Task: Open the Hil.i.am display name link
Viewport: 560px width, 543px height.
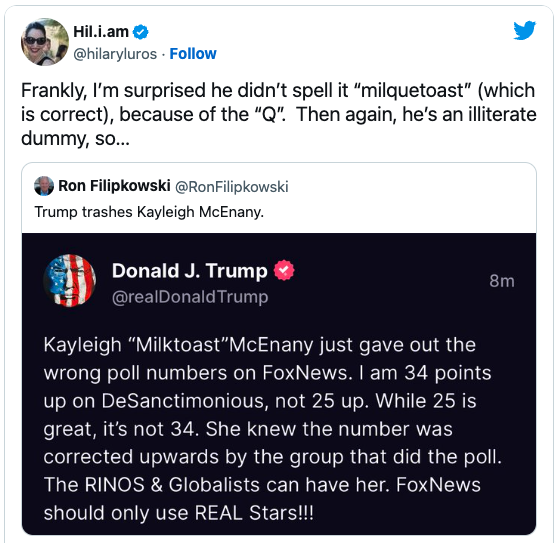Action: [x=101, y=32]
